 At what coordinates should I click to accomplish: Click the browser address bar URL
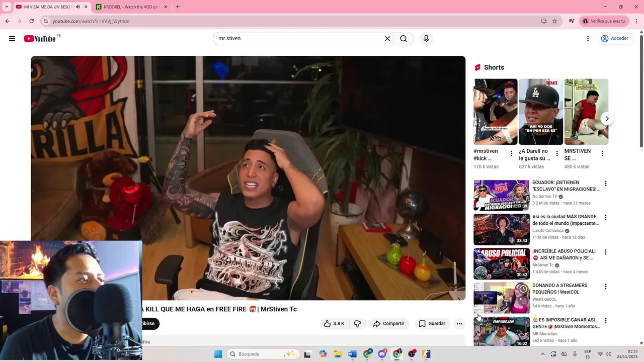pos(91,21)
